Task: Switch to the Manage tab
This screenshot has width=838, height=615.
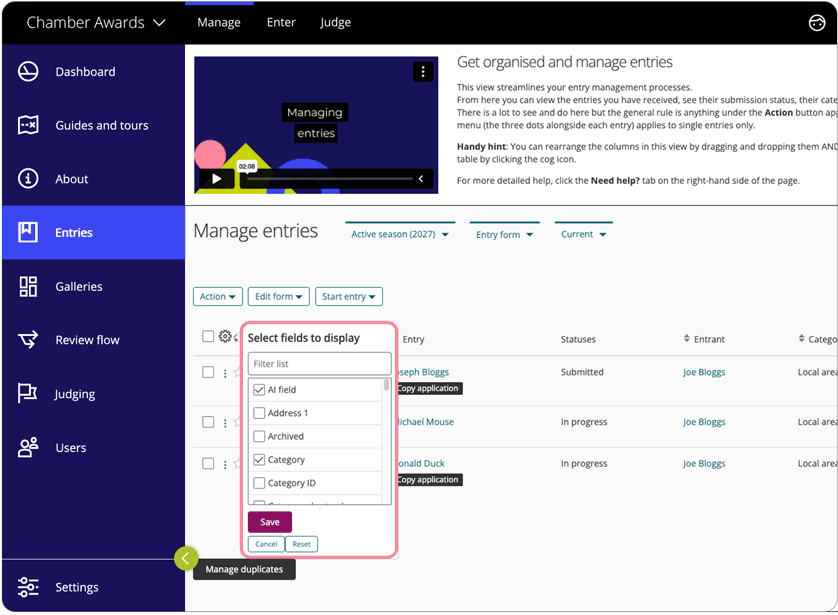Action: click(219, 22)
